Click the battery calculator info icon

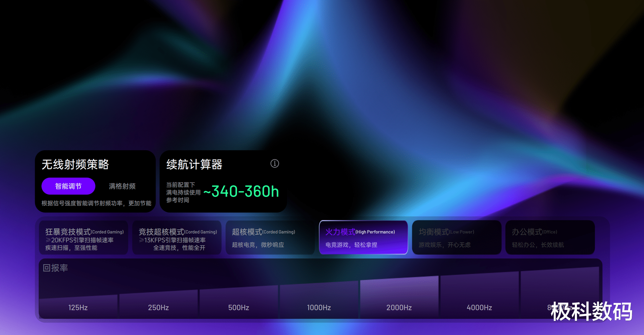(274, 164)
